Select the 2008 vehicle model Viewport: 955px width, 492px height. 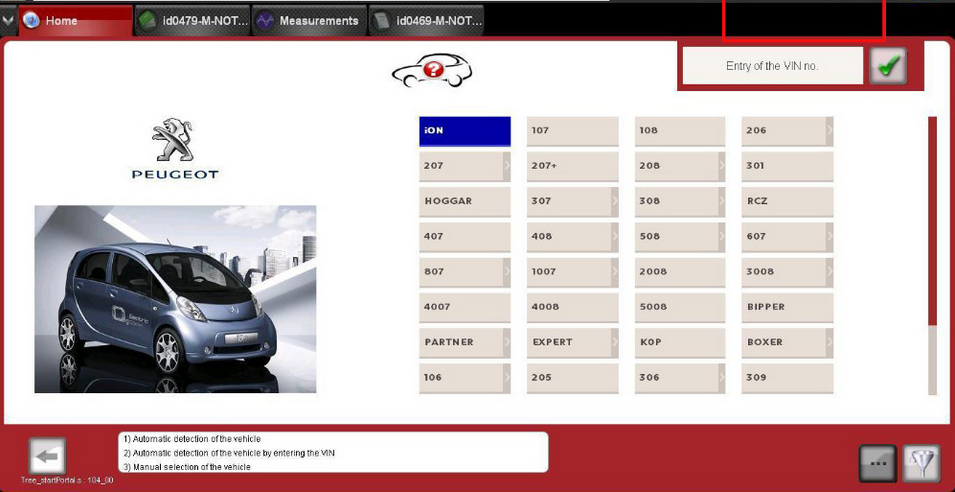680,272
